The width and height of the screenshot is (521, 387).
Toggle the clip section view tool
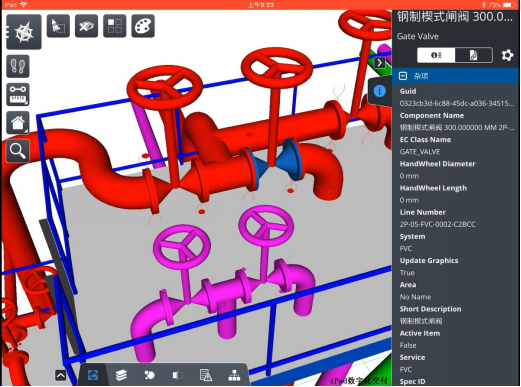point(177,375)
